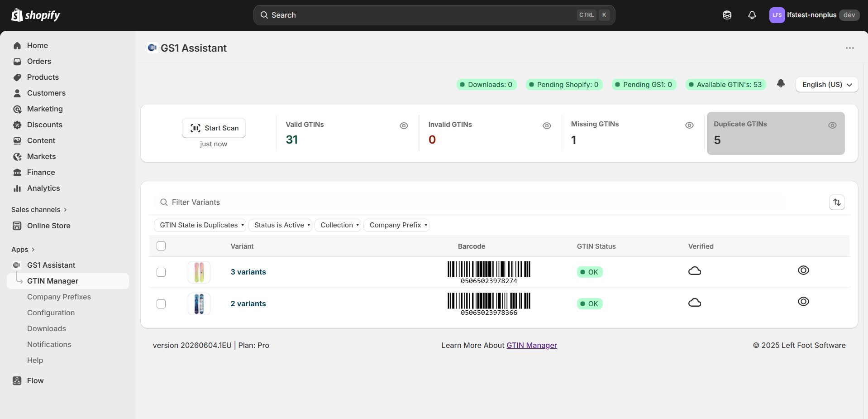The width and height of the screenshot is (868, 419).
Task: Click the cloud verified icon for 3 variants row
Action: [695, 271]
